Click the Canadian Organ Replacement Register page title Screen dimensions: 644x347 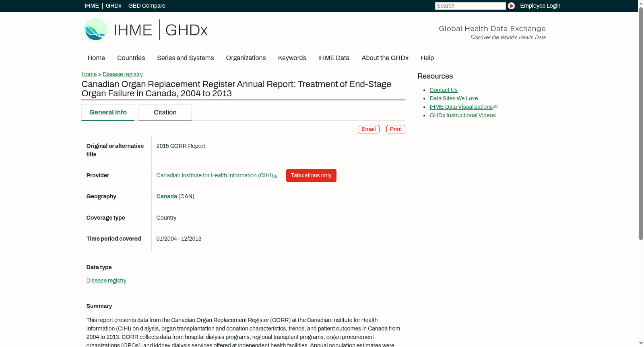(x=236, y=89)
